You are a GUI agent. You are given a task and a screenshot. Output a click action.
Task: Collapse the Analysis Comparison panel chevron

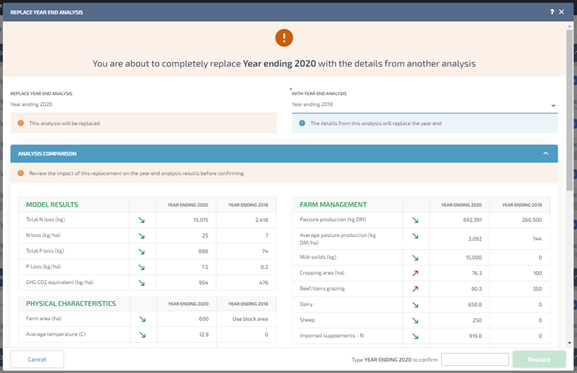[x=545, y=153]
